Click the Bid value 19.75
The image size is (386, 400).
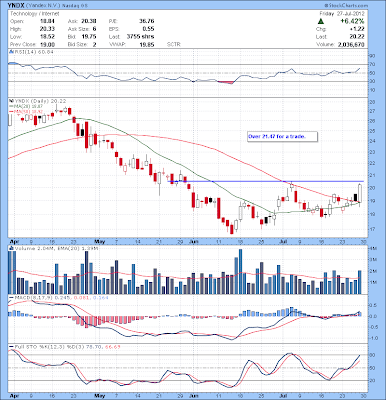[89, 37]
